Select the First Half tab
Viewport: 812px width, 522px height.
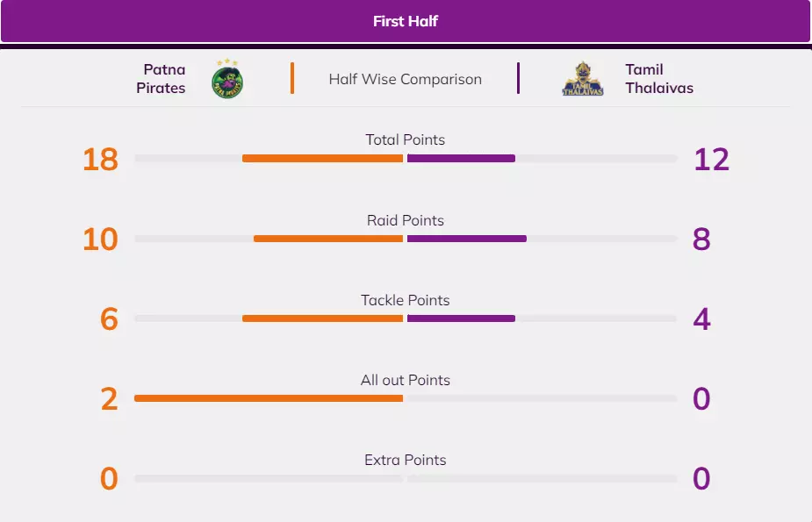pyautogui.click(x=406, y=21)
